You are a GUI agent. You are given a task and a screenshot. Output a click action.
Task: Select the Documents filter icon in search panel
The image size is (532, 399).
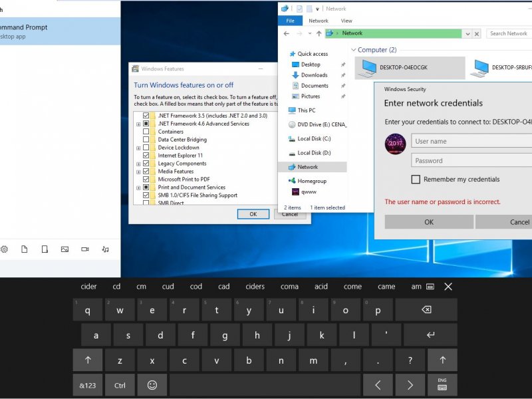(25, 249)
